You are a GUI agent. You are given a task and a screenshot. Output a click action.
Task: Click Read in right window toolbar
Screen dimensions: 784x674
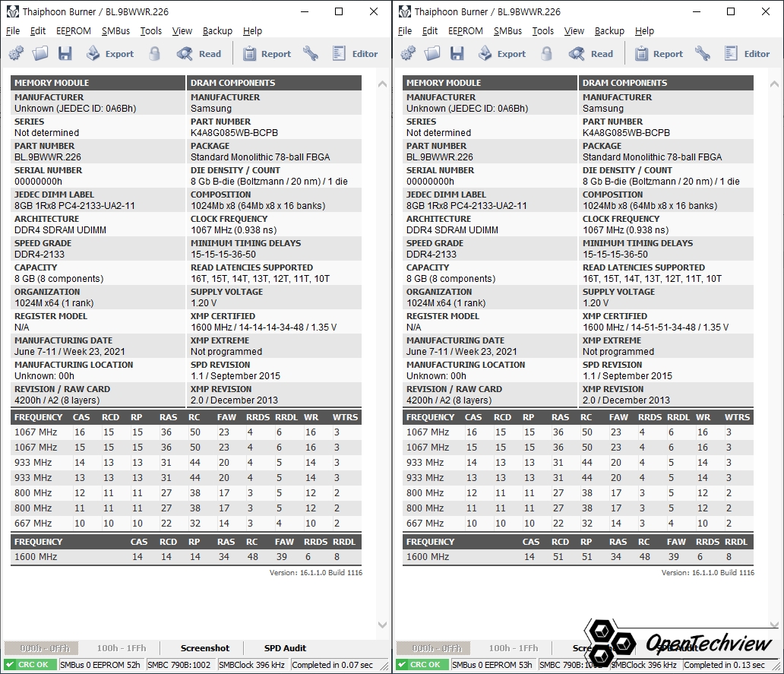(x=591, y=53)
